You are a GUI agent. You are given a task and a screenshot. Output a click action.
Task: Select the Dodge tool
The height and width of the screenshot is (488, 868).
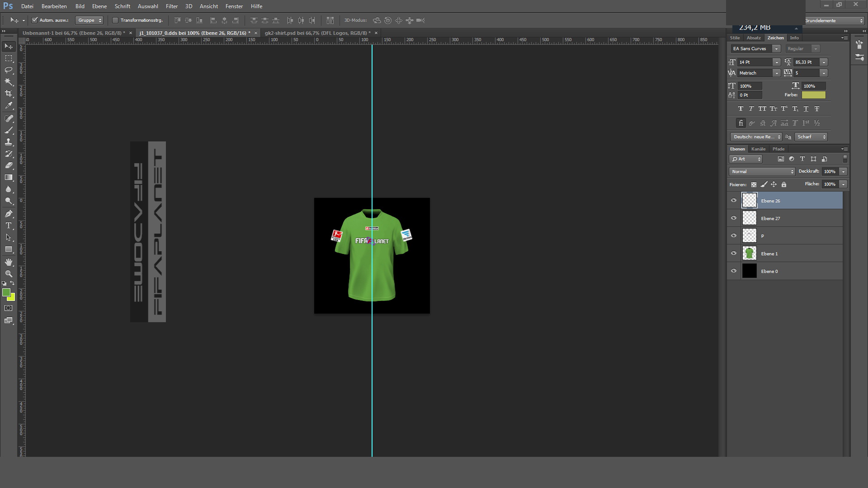point(9,201)
